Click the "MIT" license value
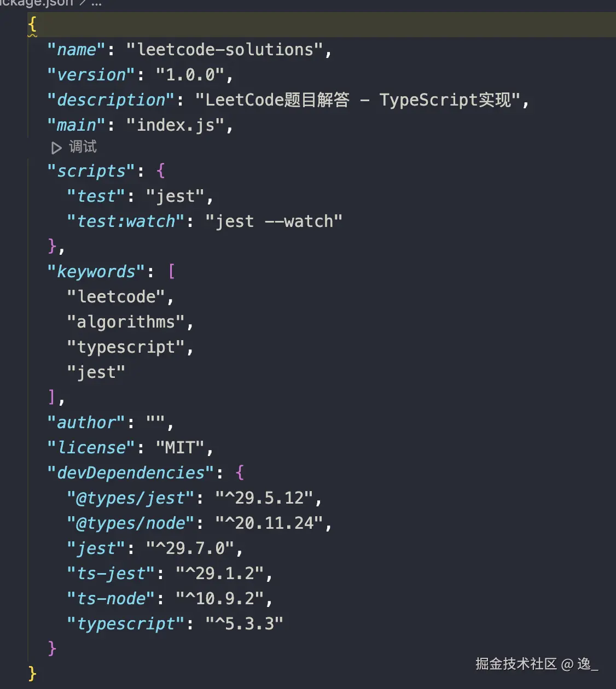The width and height of the screenshot is (616, 689). 181,448
